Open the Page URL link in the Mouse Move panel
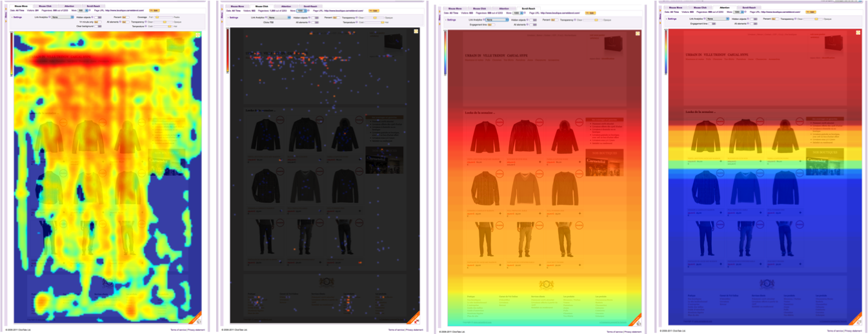Screen dimensions: 868x334 [x=125, y=10]
